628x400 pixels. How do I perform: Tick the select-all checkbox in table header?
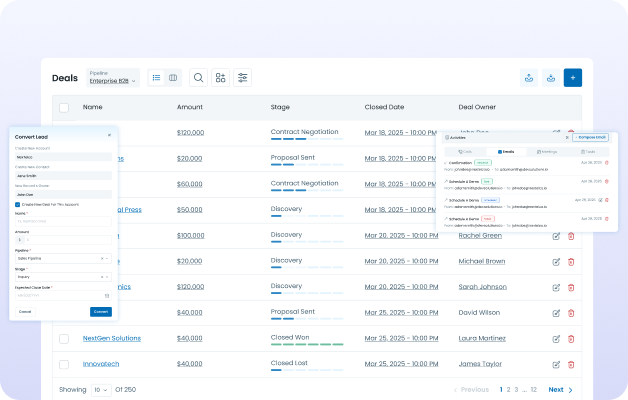[x=64, y=107]
